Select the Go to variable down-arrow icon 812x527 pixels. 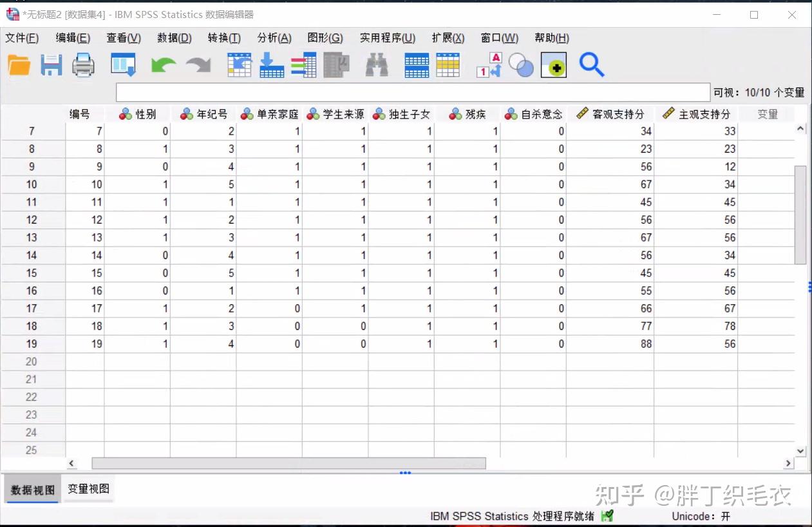pyautogui.click(x=272, y=65)
